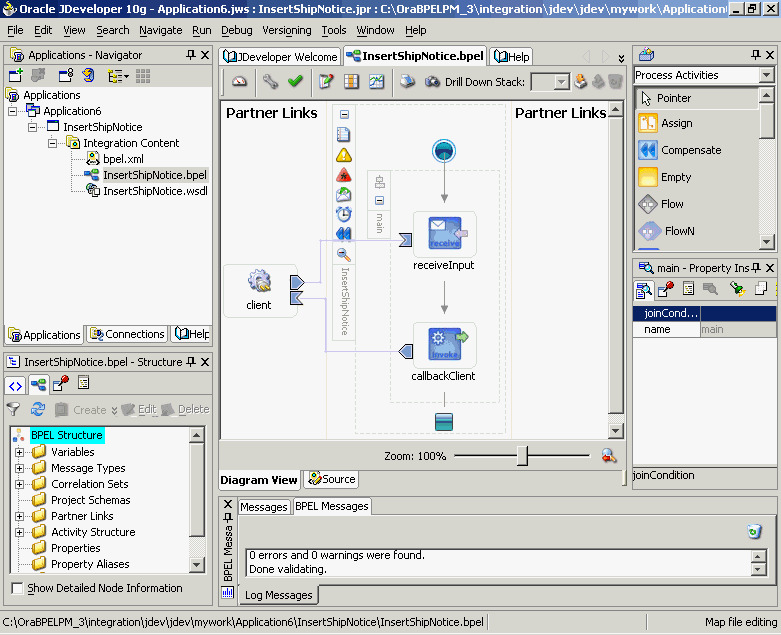
Task: Click the Zoom slider handle
Action: coord(522,456)
